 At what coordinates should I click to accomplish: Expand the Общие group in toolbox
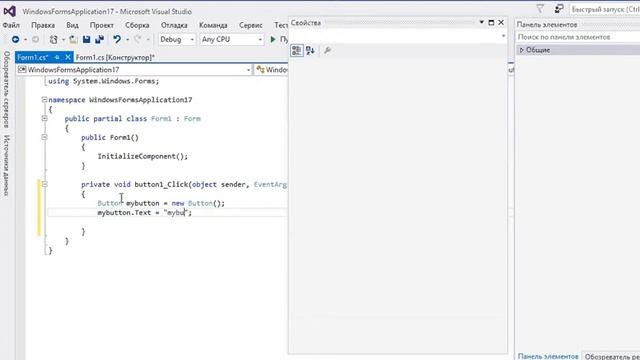[x=521, y=50]
